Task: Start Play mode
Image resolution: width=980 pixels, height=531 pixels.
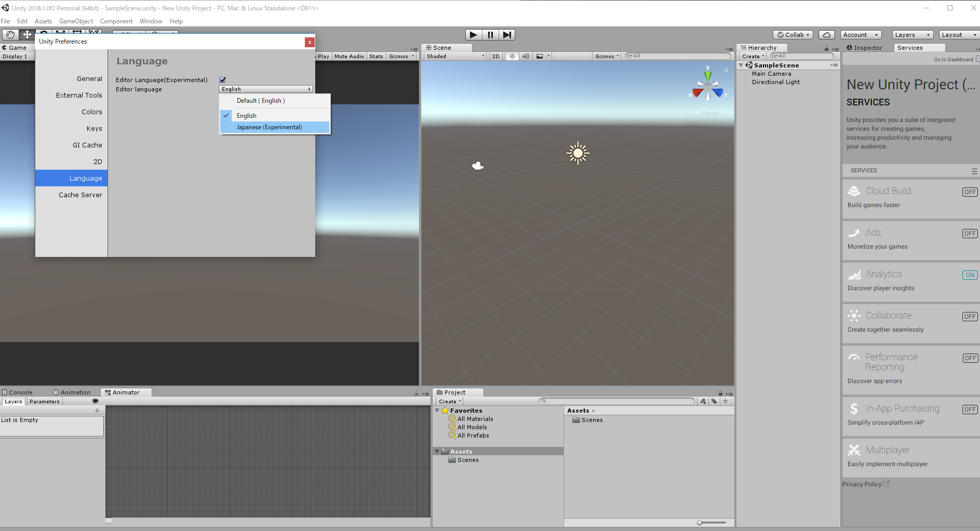Action: tap(473, 35)
